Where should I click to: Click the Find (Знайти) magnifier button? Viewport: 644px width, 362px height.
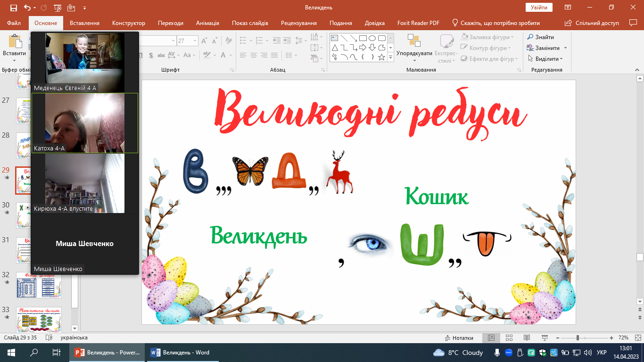541,37
